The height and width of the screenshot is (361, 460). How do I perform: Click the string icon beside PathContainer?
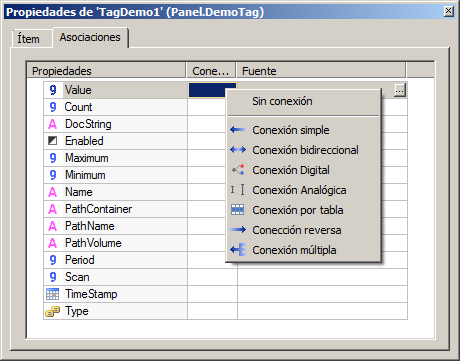point(53,209)
